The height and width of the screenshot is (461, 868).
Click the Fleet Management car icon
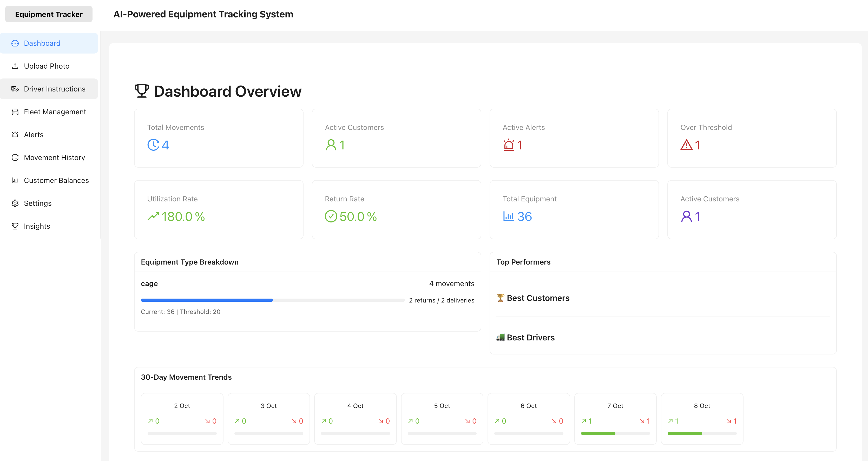point(15,112)
